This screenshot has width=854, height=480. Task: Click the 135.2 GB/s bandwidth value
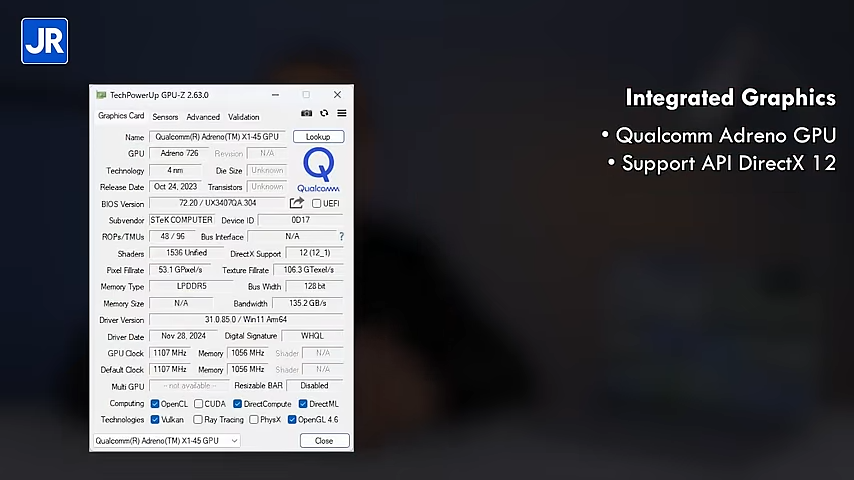tap(308, 303)
